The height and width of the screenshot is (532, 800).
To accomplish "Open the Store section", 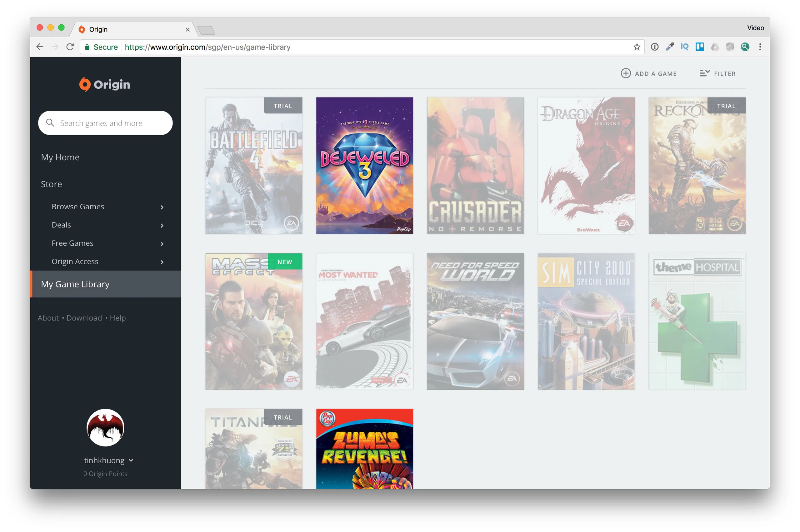I will click(x=51, y=184).
